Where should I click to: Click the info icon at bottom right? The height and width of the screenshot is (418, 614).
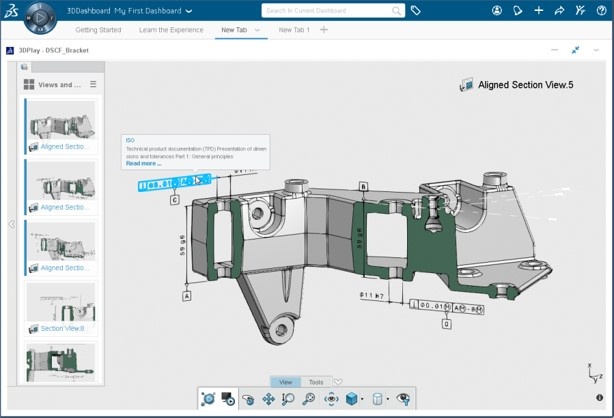(600, 398)
